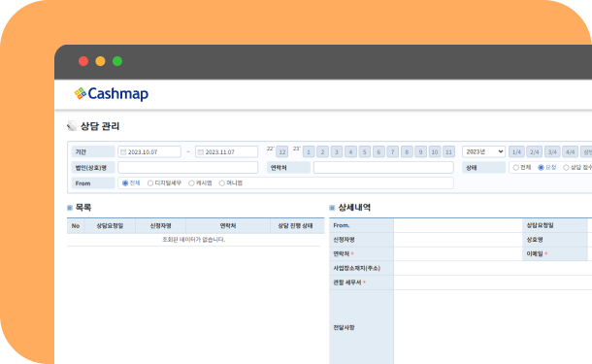Select month 10 button
Viewport: 592px width, 364px height.
coord(435,151)
